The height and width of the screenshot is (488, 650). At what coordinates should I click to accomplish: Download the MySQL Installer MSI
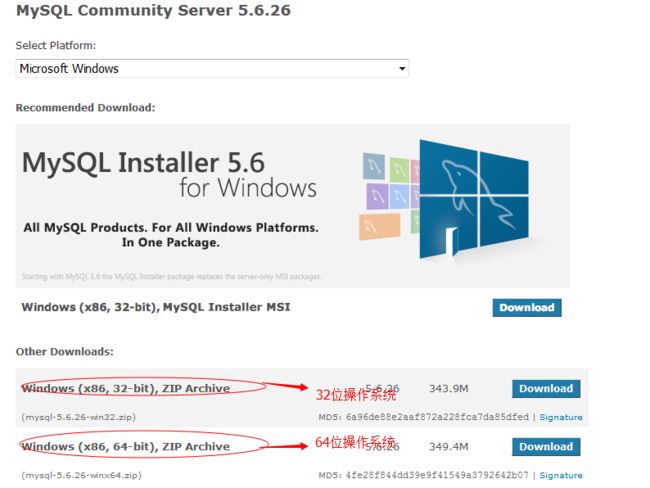527,308
